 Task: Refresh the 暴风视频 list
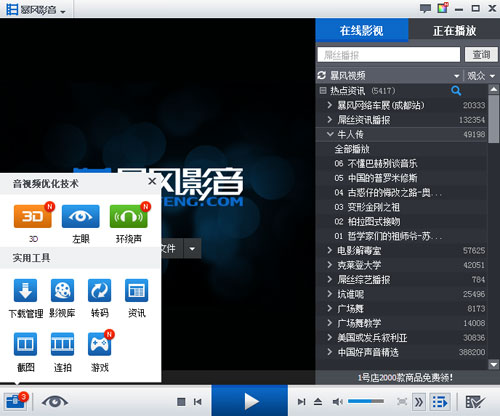click(x=322, y=76)
